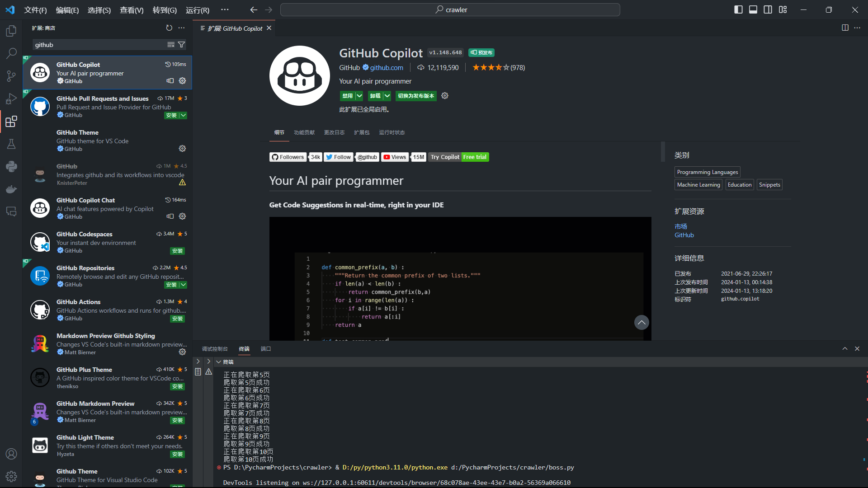The height and width of the screenshot is (488, 868).
Task: Expand the uninstall button dropdown arrow
Action: [x=387, y=96]
